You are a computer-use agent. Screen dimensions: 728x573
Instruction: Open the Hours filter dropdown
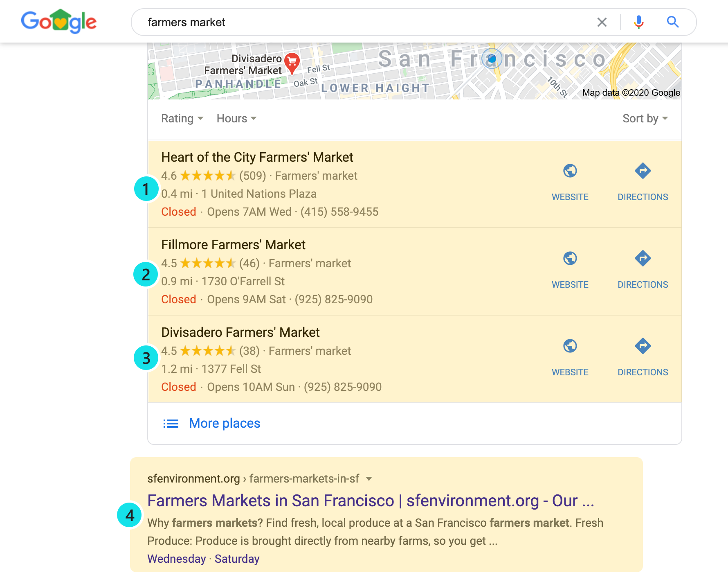[x=236, y=119]
